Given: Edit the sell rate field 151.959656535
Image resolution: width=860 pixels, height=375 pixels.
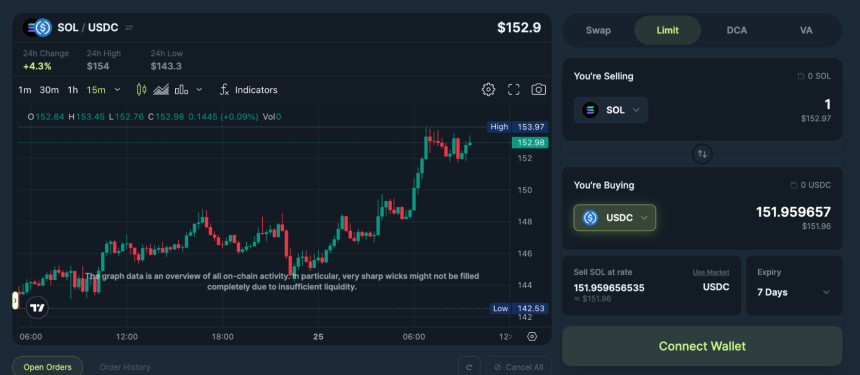Looking at the screenshot, I should (609, 288).
